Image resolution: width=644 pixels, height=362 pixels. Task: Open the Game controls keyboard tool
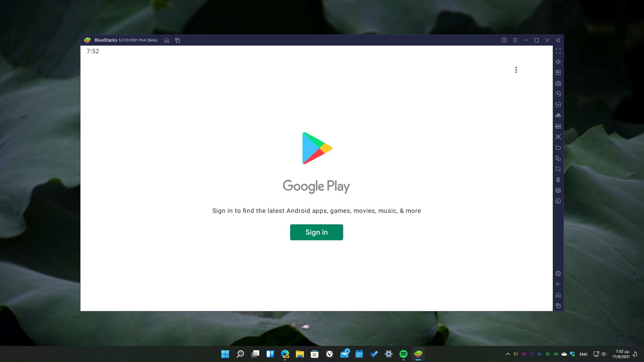(558, 83)
